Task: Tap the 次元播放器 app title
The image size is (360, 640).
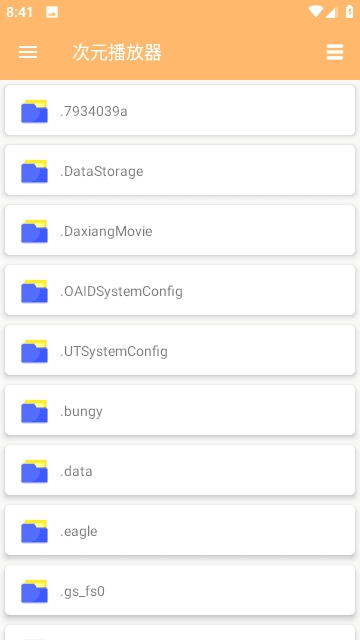Action: point(117,52)
